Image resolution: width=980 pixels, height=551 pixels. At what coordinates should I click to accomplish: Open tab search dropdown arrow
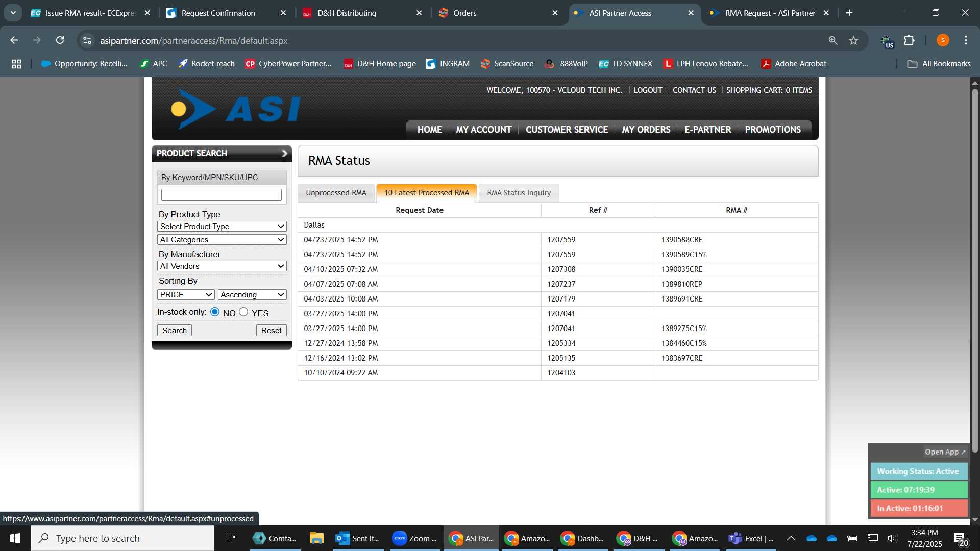(x=13, y=13)
